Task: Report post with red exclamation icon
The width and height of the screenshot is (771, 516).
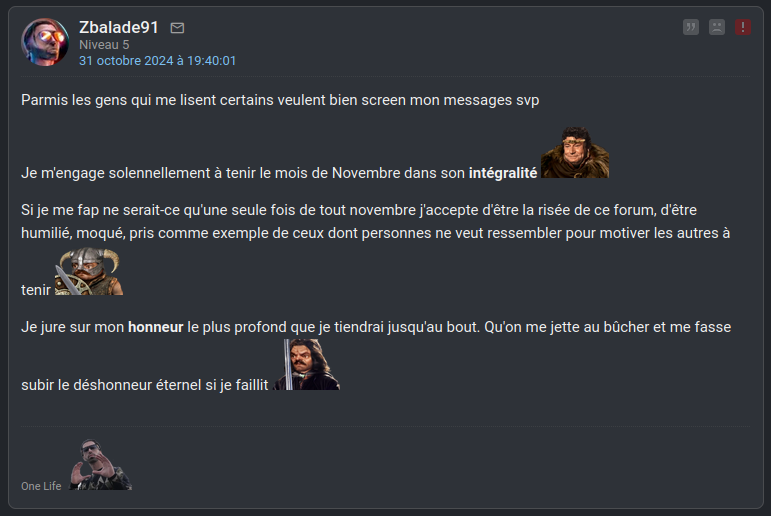Action: coord(743,27)
